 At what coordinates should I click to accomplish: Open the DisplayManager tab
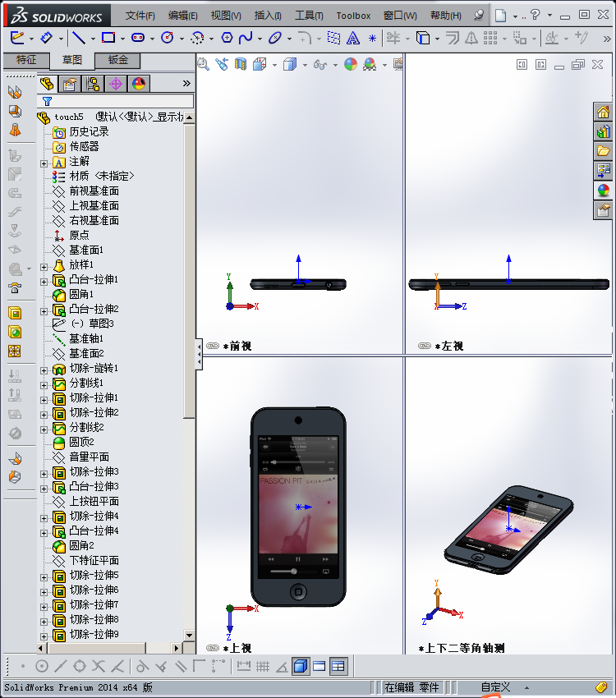139,84
